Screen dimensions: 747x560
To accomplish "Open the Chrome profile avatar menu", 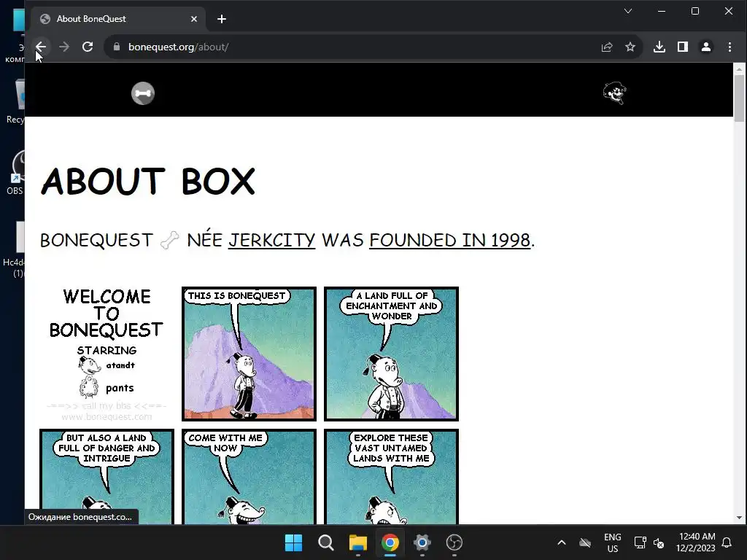I will [706, 47].
